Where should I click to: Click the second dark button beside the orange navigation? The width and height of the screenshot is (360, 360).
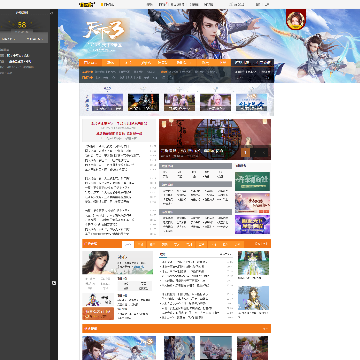pyautogui.click(x=263, y=63)
